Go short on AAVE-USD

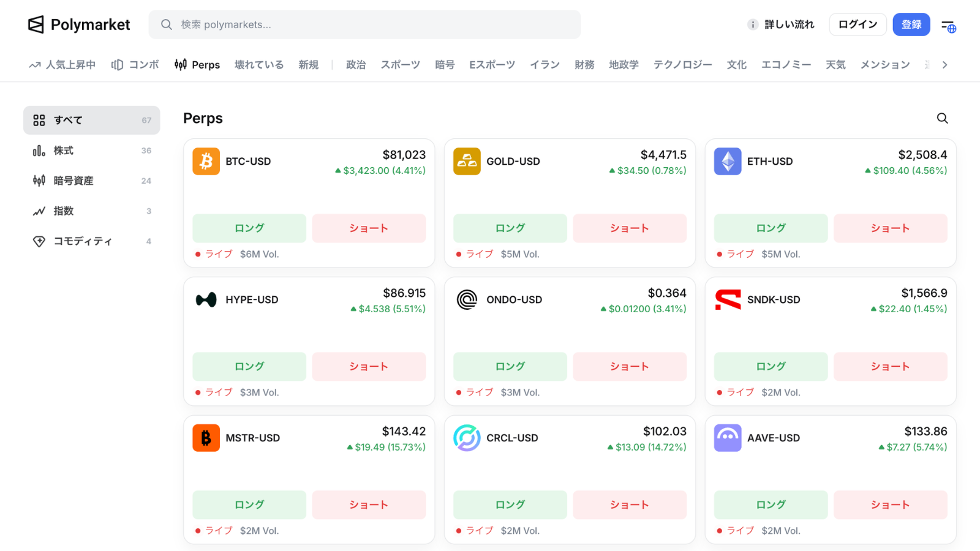tap(891, 505)
